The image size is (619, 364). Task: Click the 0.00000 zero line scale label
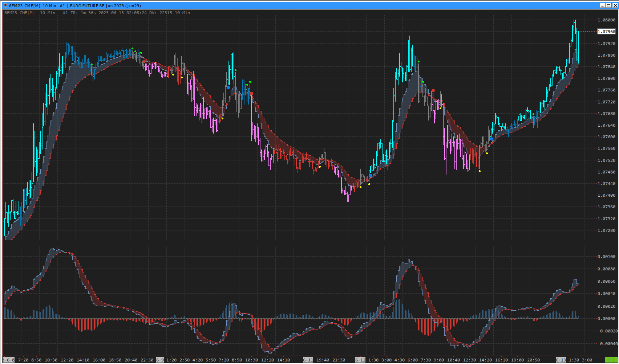pos(607,319)
